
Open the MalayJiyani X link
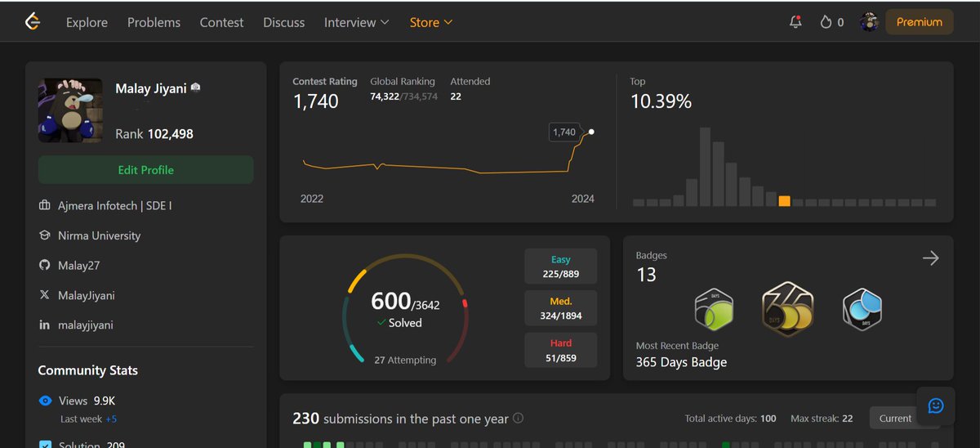click(x=87, y=295)
